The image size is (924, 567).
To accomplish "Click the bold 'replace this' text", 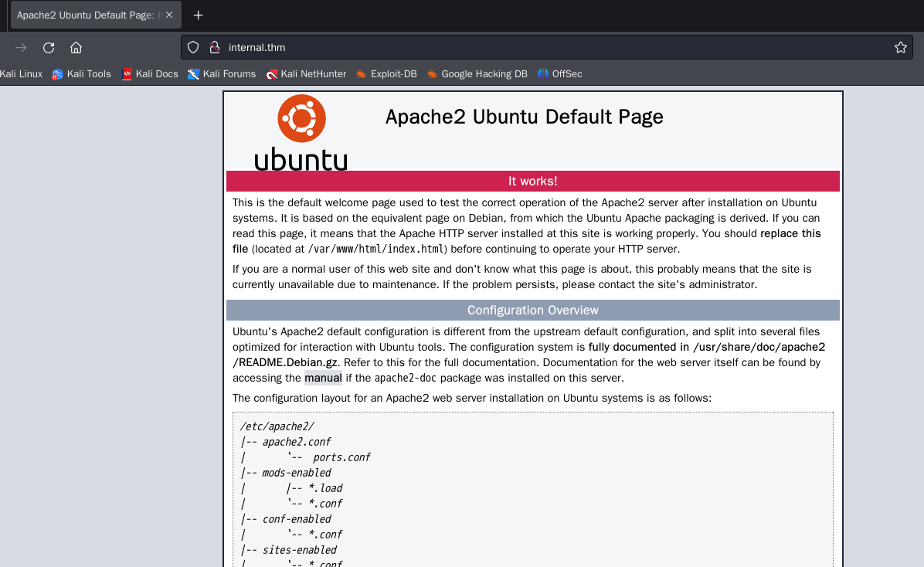I will (x=790, y=233).
